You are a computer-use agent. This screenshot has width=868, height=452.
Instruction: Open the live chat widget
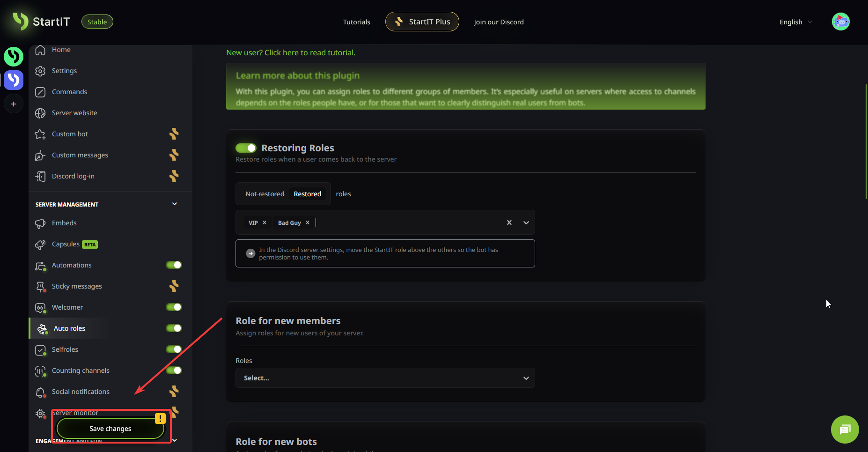click(x=845, y=429)
